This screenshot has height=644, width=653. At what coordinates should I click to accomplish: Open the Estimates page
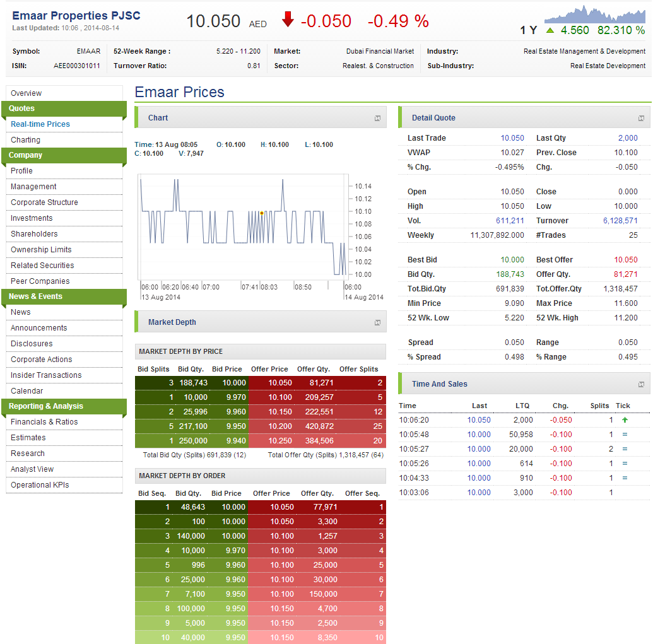(x=28, y=438)
